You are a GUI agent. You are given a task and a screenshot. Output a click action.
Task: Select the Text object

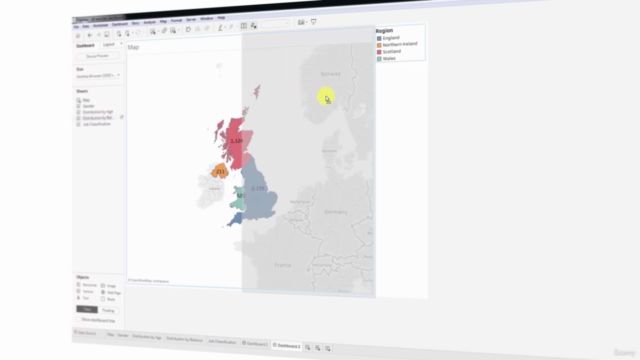[83, 298]
